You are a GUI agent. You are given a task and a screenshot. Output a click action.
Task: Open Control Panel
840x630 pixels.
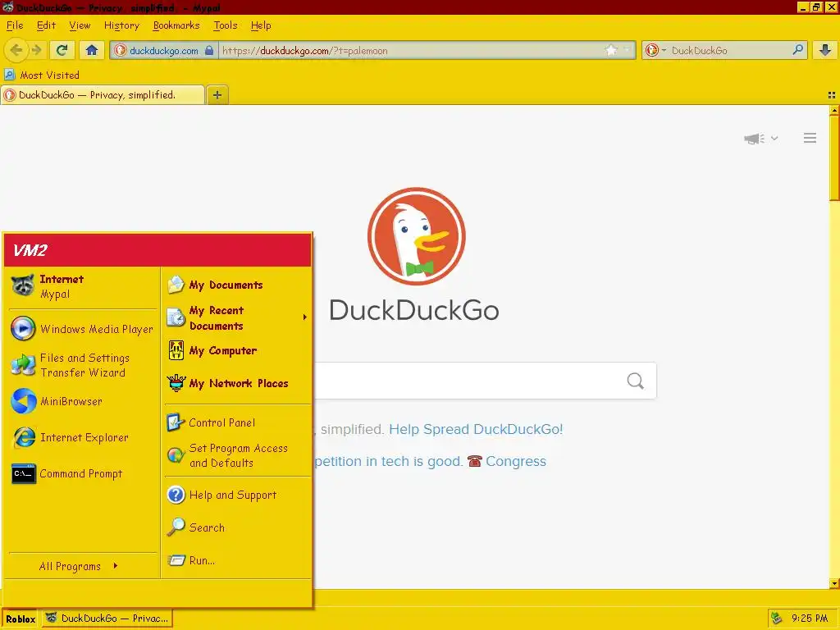tap(237, 422)
